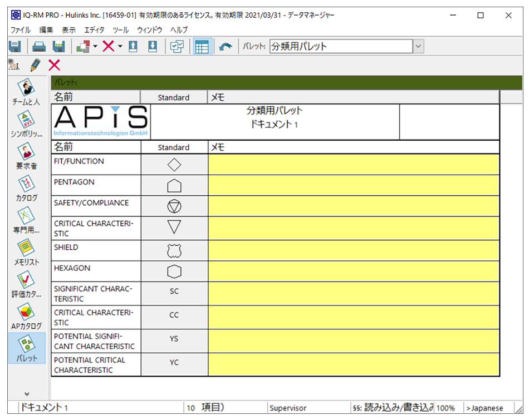The height and width of the screenshot is (420, 529).
Task: Click the 名前 column header at top
Action: point(95,97)
